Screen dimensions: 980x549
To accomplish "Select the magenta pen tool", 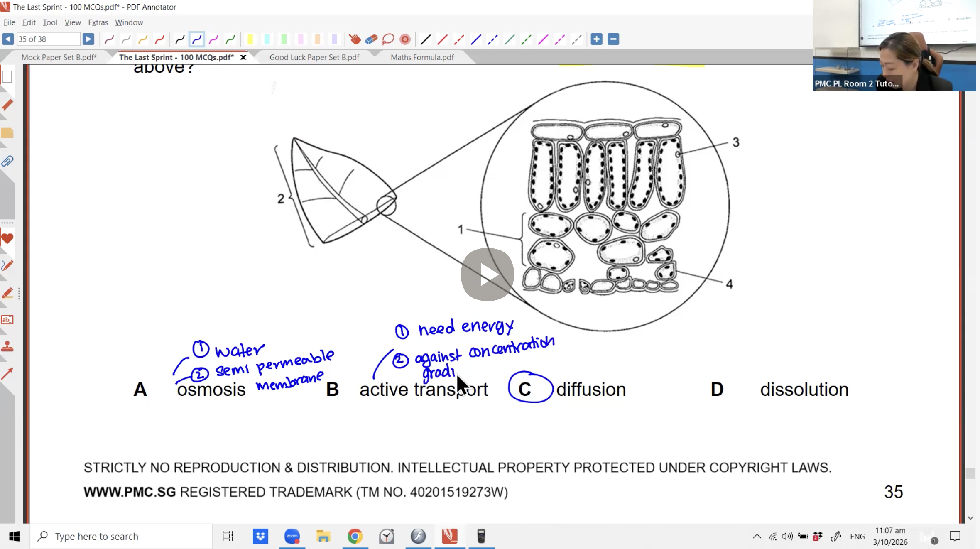I will (213, 39).
